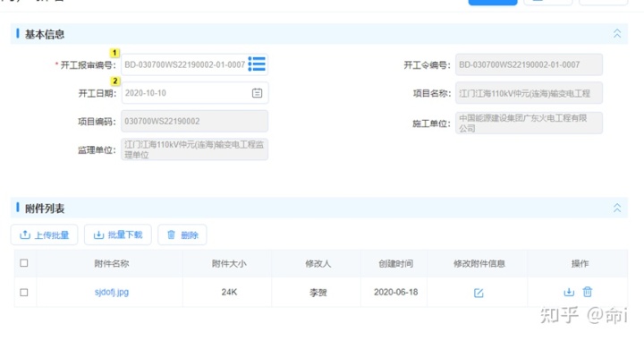This screenshot has height=341, width=644.
Task: Click the 李贺 modifier cell
Action: tap(318, 293)
